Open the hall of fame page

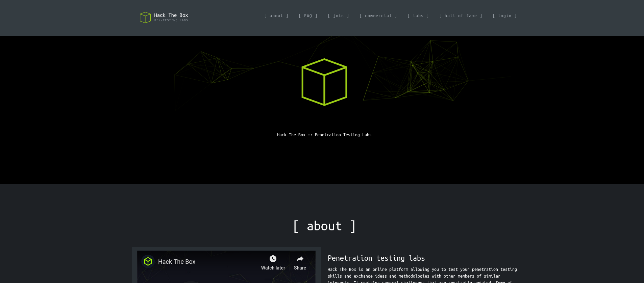[461, 16]
